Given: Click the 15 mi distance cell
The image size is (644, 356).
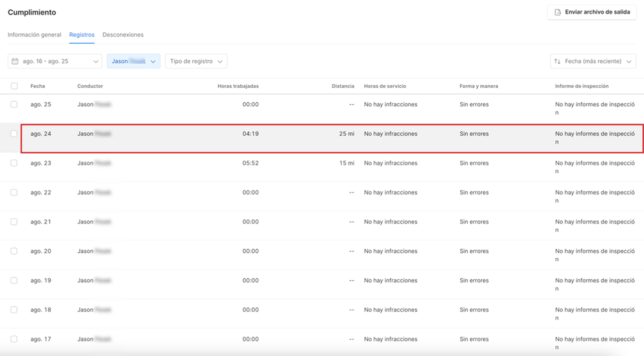Looking at the screenshot, I should pyautogui.click(x=347, y=163).
